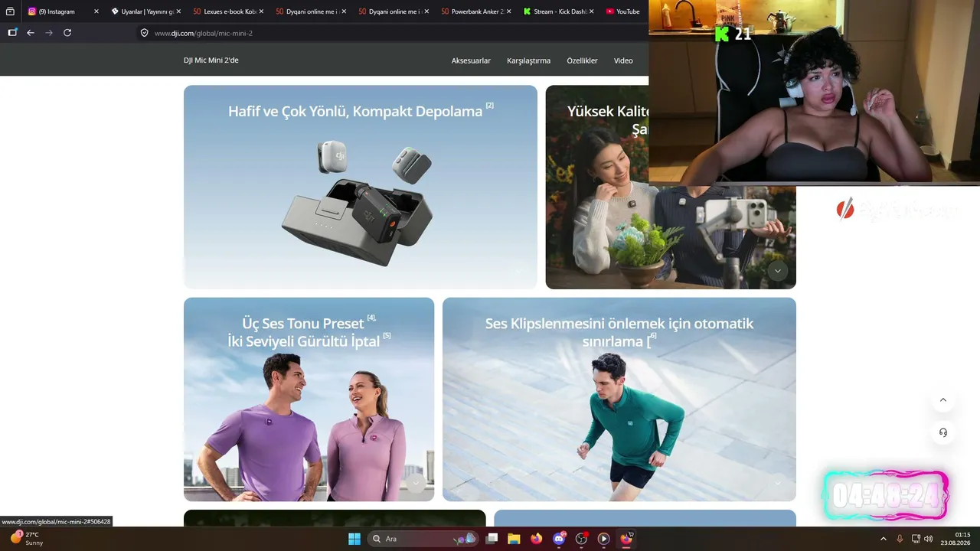Switch to the Powerbank Anker tab

tap(476, 11)
